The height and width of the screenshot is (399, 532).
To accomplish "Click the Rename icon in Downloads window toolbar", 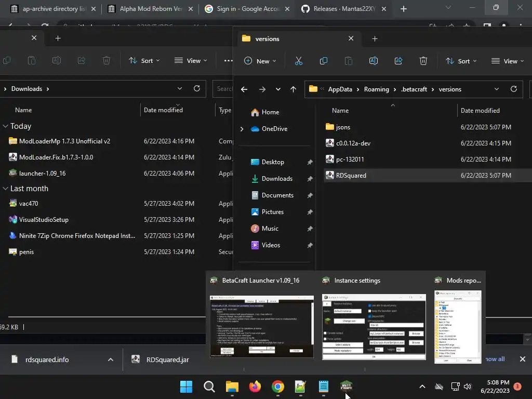I will tap(56, 60).
